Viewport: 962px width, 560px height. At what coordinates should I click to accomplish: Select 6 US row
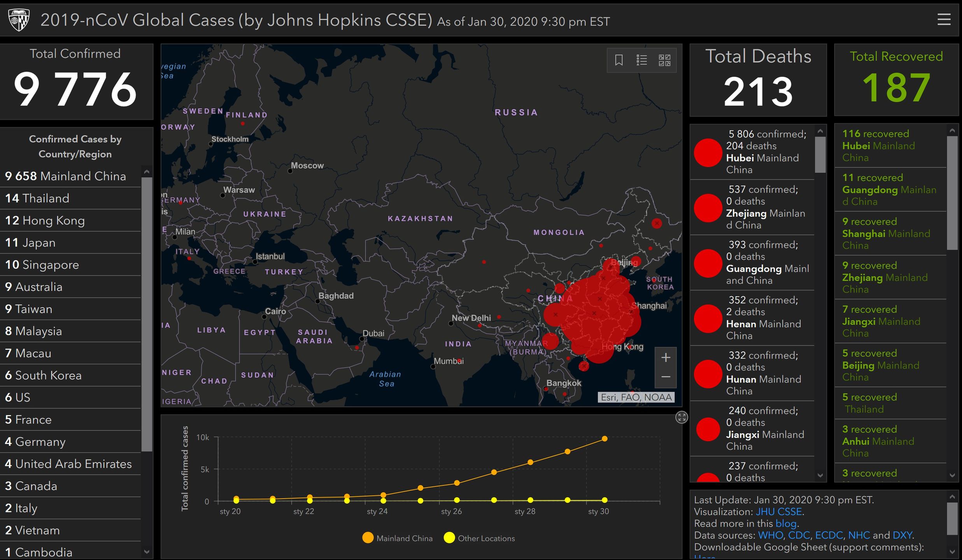click(70, 397)
